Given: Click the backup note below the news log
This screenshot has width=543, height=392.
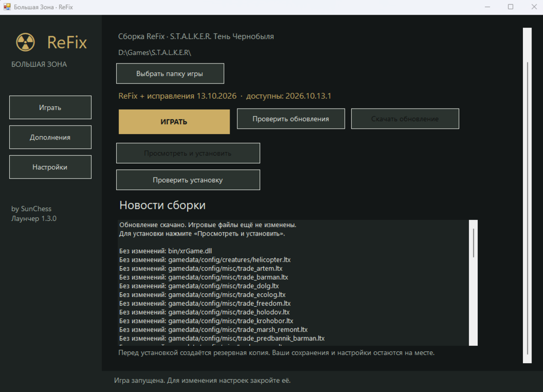Looking at the screenshot, I should pyautogui.click(x=276, y=352).
